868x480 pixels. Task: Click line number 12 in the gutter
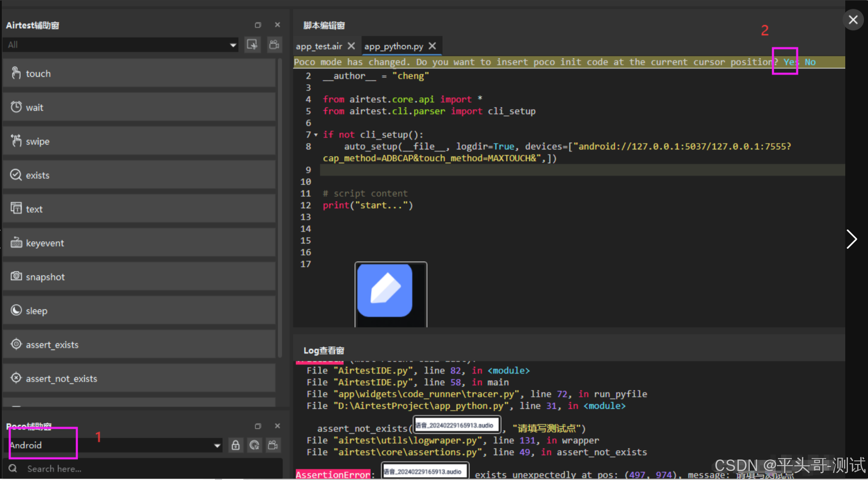tap(305, 205)
